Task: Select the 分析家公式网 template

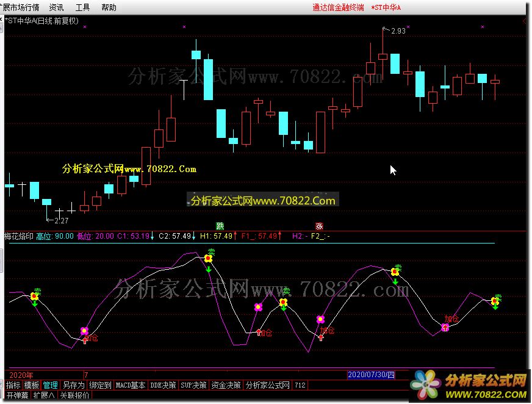Action: pyautogui.click(x=267, y=385)
